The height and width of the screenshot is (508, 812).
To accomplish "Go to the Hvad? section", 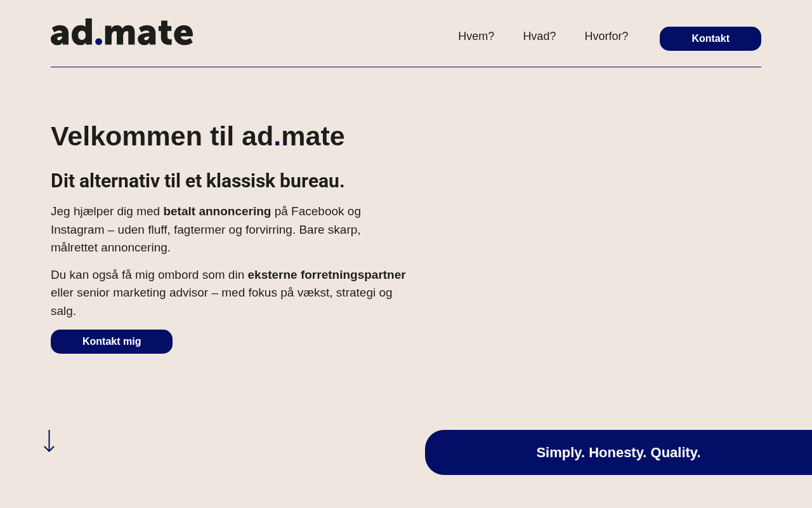I will pyautogui.click(x=539, y=36).
